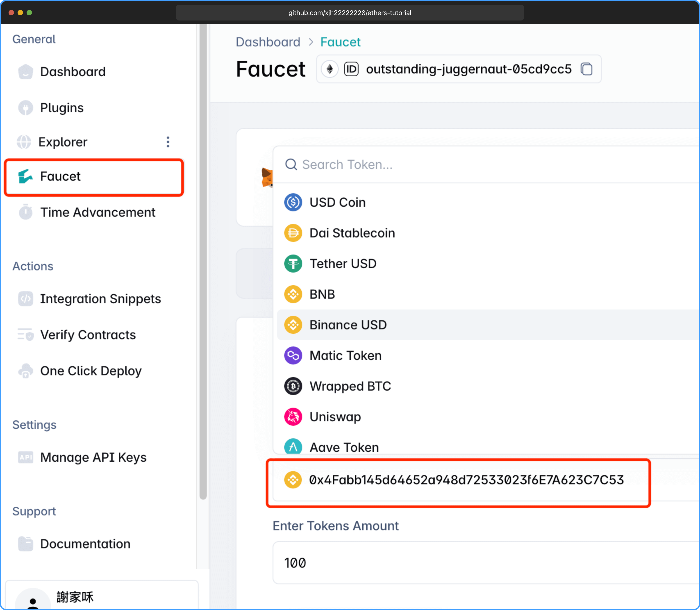The image size is (700, 610).
Task: Open the Explorer three-dot options menu
Action: [168, 142]
